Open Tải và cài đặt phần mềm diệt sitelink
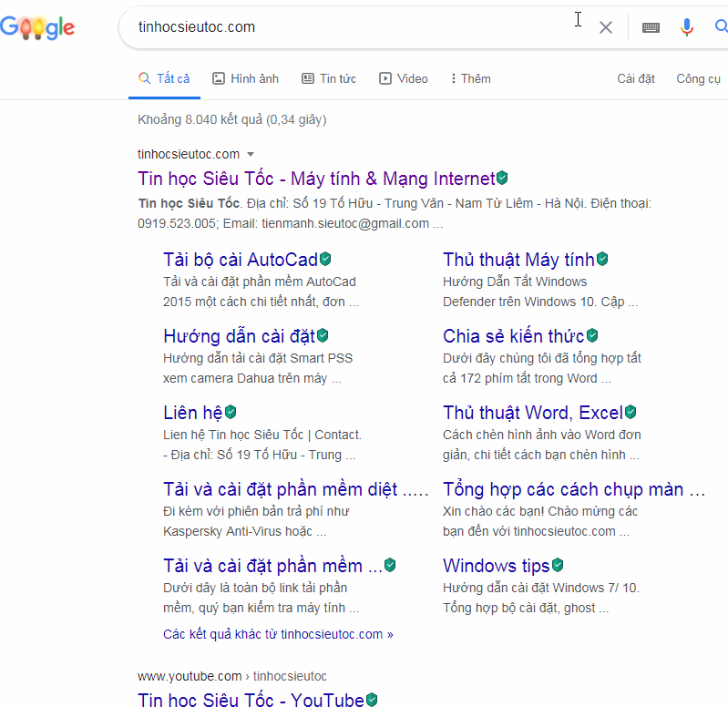 pos(296,489)
